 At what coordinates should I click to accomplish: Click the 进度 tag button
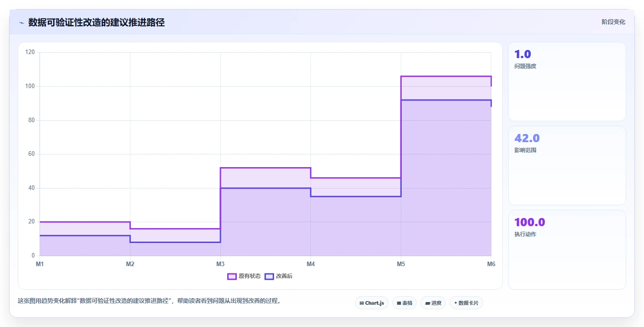point(433,303)
